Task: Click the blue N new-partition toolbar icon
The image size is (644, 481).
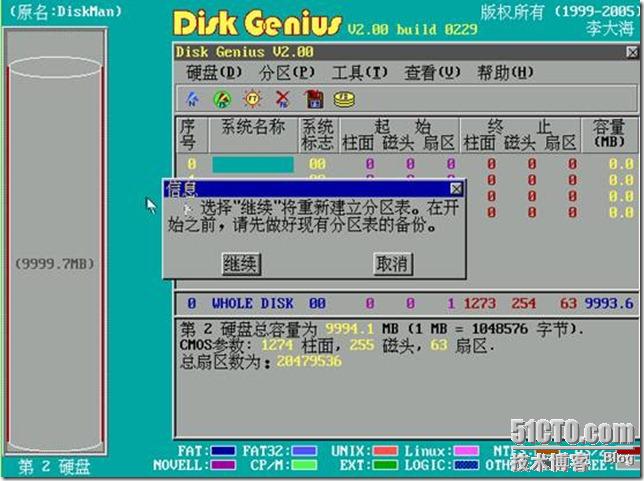Action: 192,99
